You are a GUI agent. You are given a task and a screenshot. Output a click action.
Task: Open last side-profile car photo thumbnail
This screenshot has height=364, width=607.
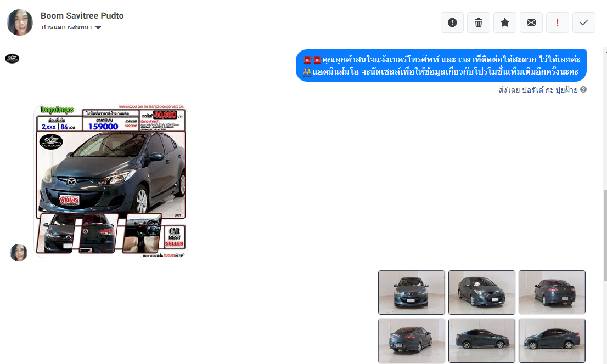[x=552, y=340]
